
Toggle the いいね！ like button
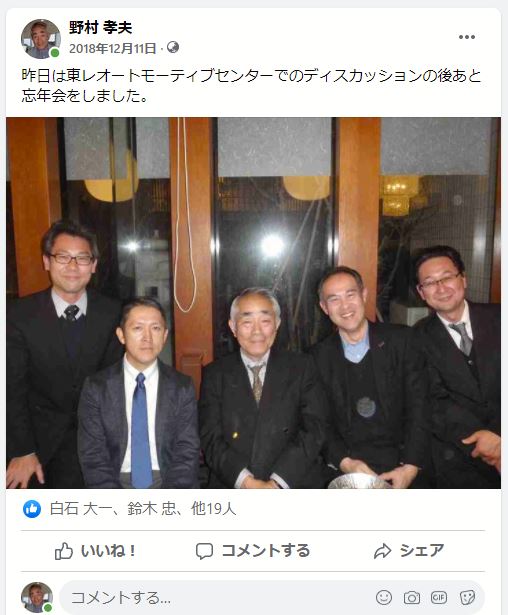(x=95, y=551)
